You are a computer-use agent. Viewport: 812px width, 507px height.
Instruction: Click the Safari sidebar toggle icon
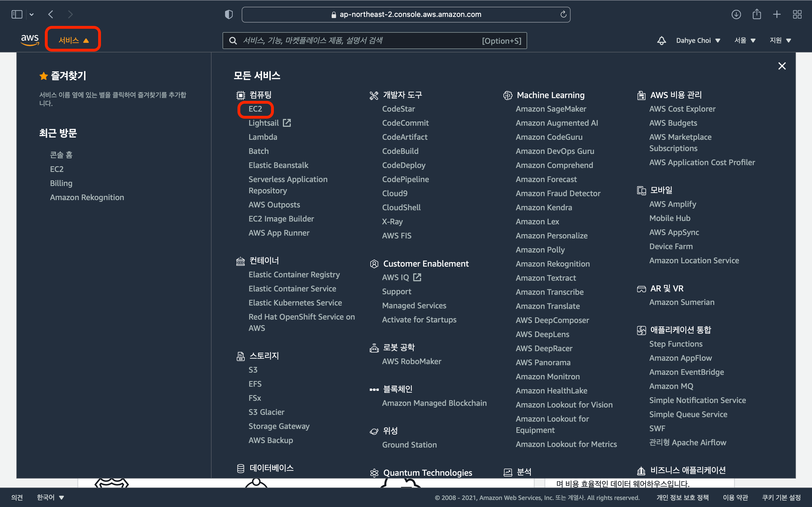(x=17, y=14)
